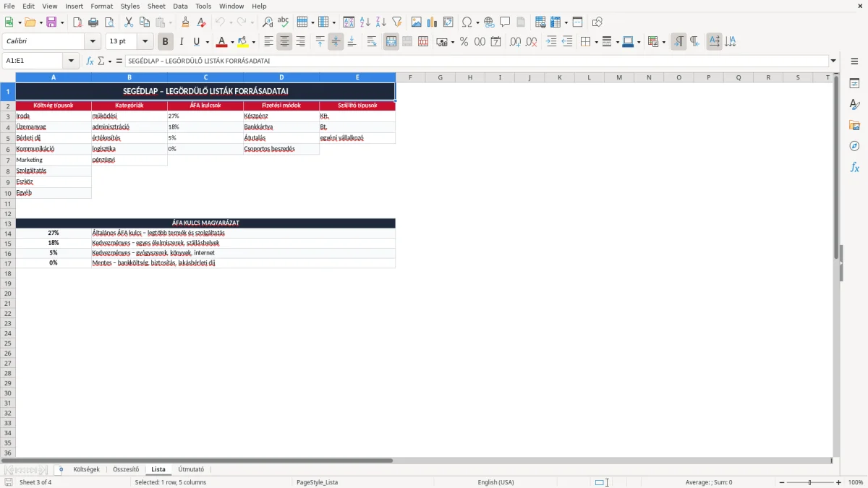The height and width of the screenshot is (488, 868).
Task: Click the Cut scissors icon
Action: 129,22
